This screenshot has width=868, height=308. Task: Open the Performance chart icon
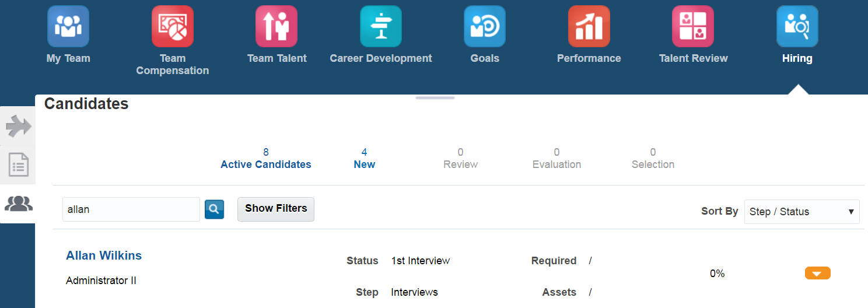pyautogui.click(x=589, y=26)
